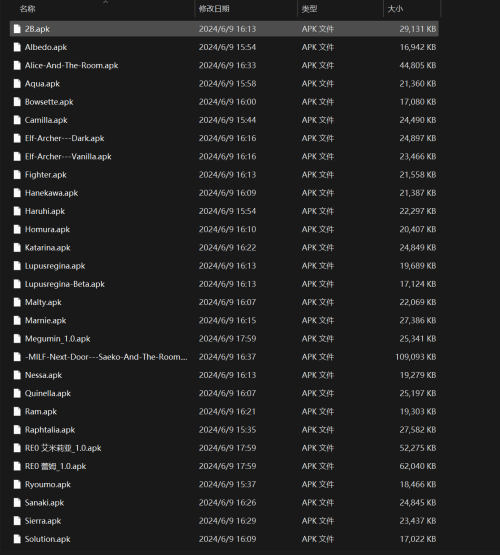The height and width of the screenshot is (555, 500).
Task: Click the Raphtalia.apk file icon
Action: click(17, 430)
